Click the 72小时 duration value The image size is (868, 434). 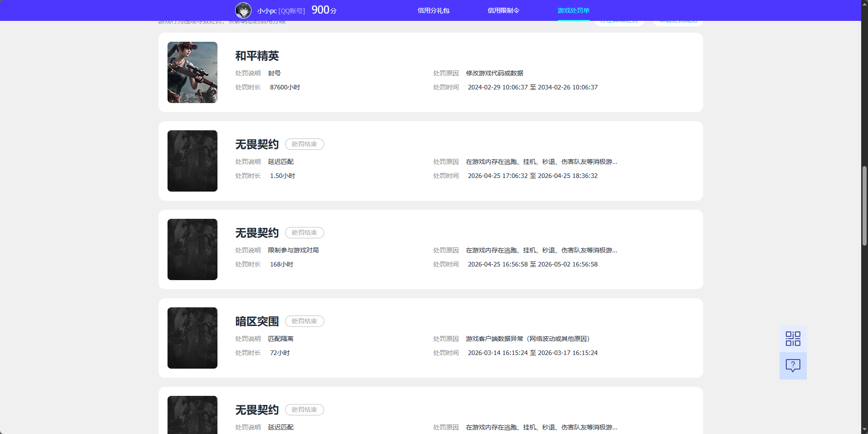point(280,353)
